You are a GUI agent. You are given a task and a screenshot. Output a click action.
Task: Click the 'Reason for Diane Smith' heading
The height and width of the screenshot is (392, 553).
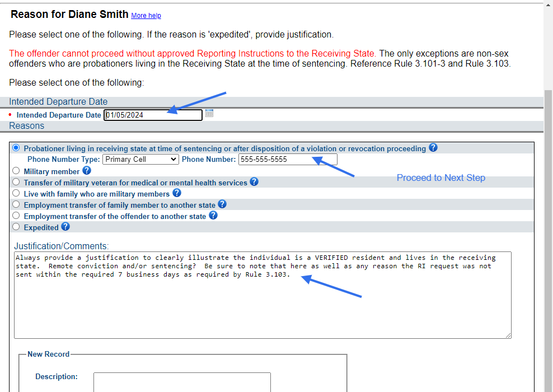pos(69,15)
